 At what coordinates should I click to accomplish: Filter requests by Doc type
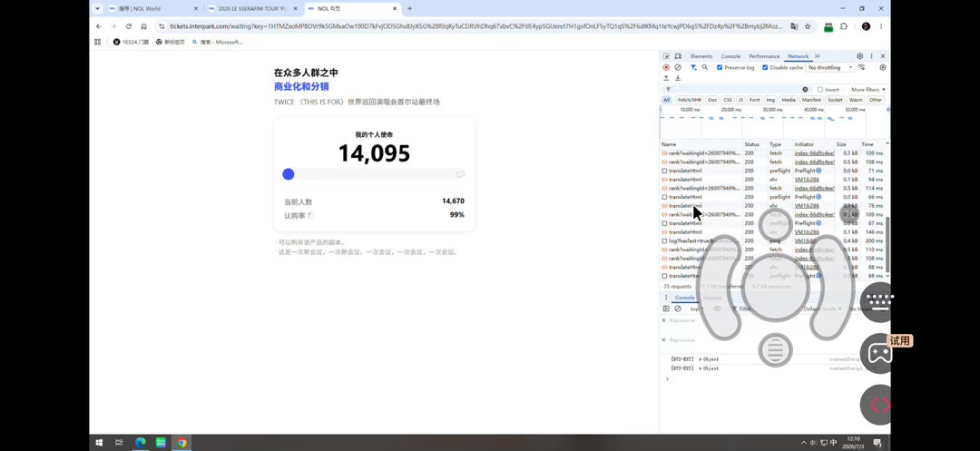[712, 100]
